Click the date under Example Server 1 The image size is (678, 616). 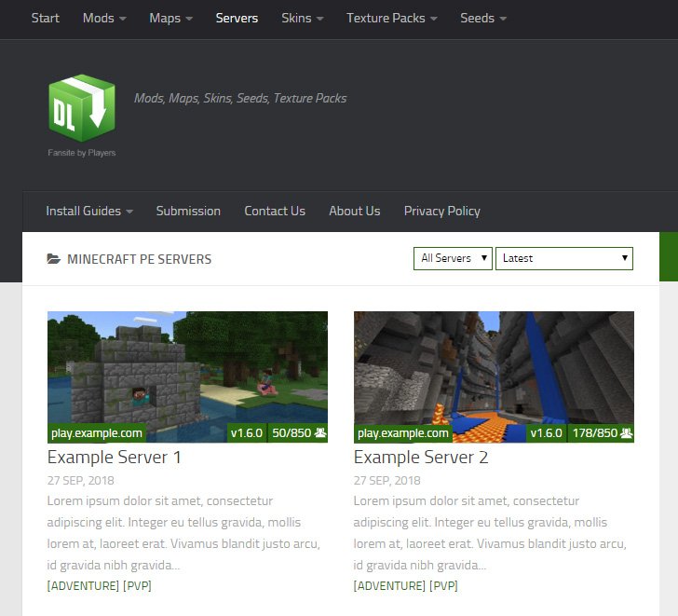[80, 481]
